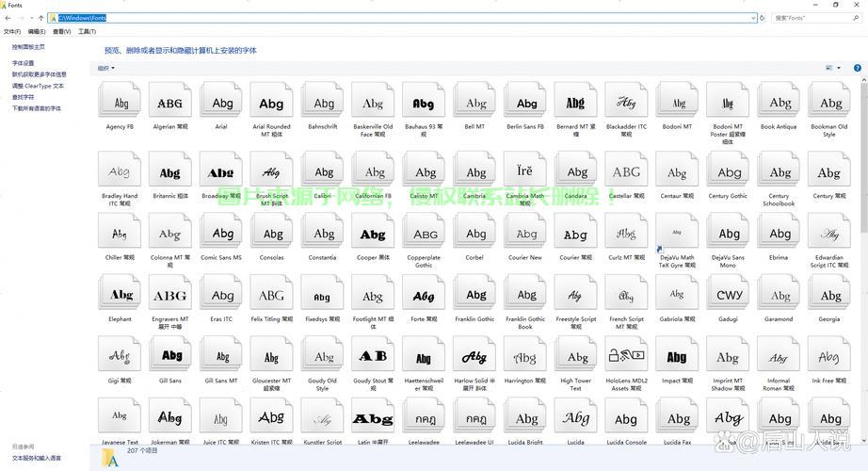Select the Century Gothic font icon
This screenshot has width=868, height=471.
tap(728, 170)
